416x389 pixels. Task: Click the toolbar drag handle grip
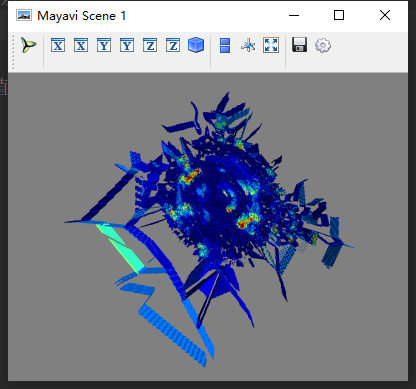[x=13, y=52]
